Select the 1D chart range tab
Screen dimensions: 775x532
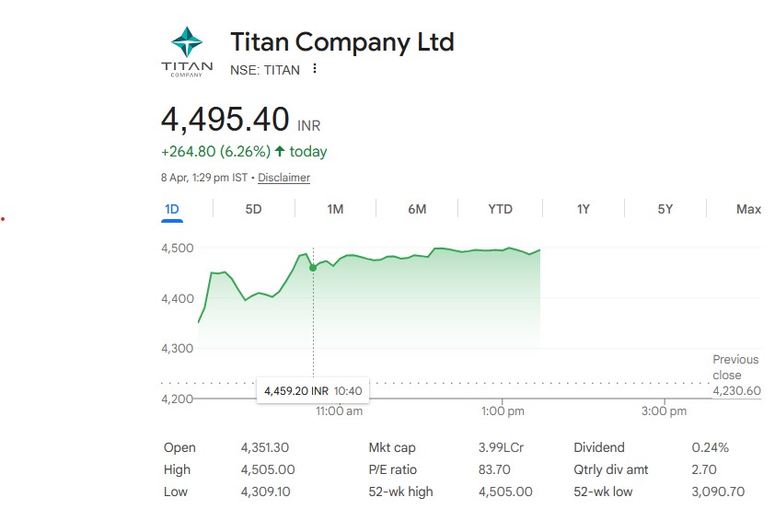coord(171,209)
